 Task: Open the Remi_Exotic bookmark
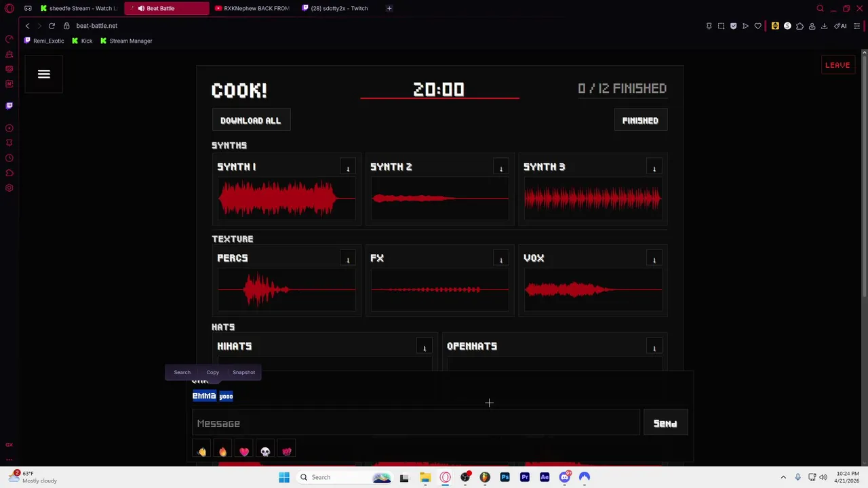43,41
